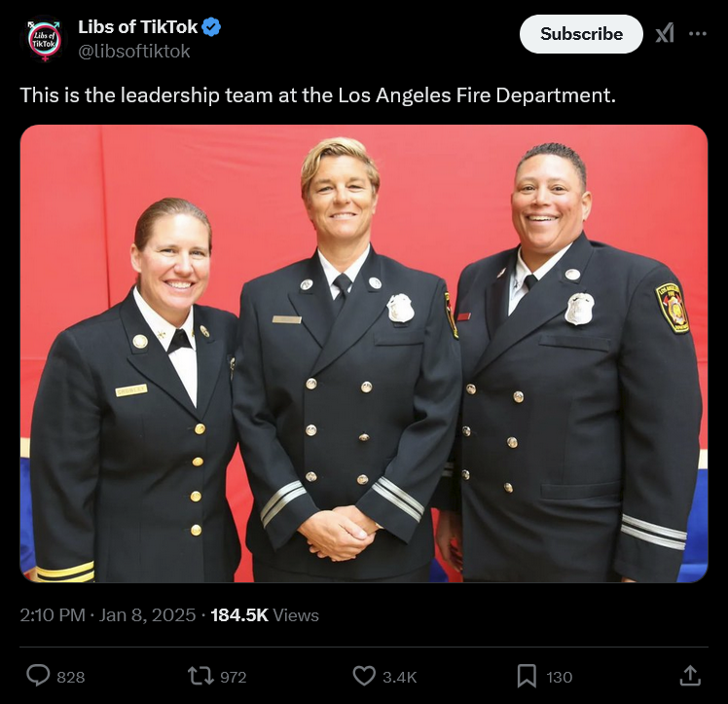This screenshot has width=728, height=704.
Task: Click the 3.4K likes count
Action: coord(400,677)
